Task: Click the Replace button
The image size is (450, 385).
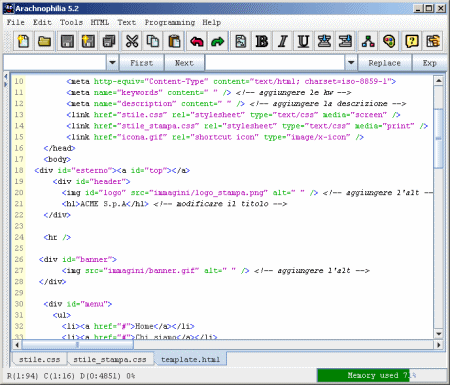Action: point(384,63)
